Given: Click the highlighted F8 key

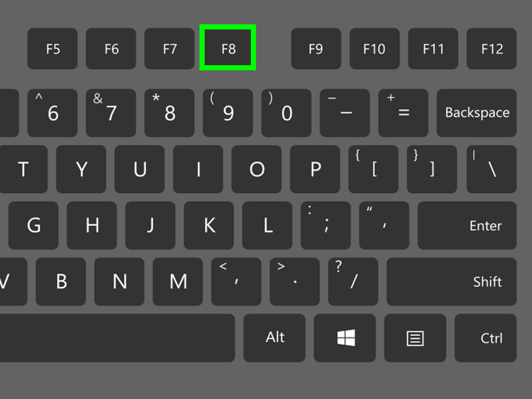Looking at the screenshot, I should (x=228, y=47).
